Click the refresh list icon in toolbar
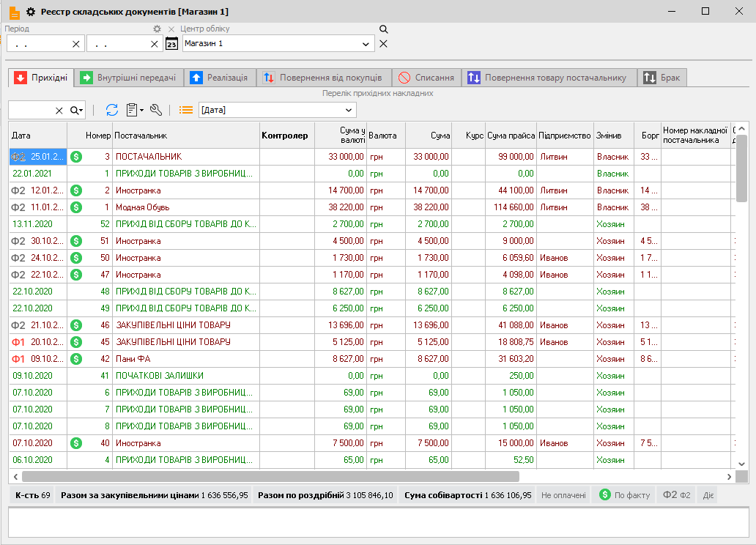The width and height of the screenshot is (756, 545). click(112, 110)
